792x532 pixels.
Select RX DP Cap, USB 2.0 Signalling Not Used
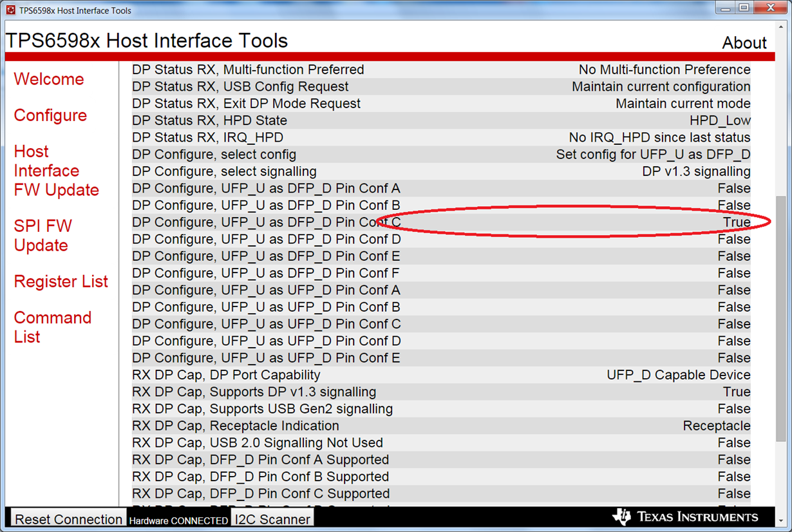tap(441, 442)
